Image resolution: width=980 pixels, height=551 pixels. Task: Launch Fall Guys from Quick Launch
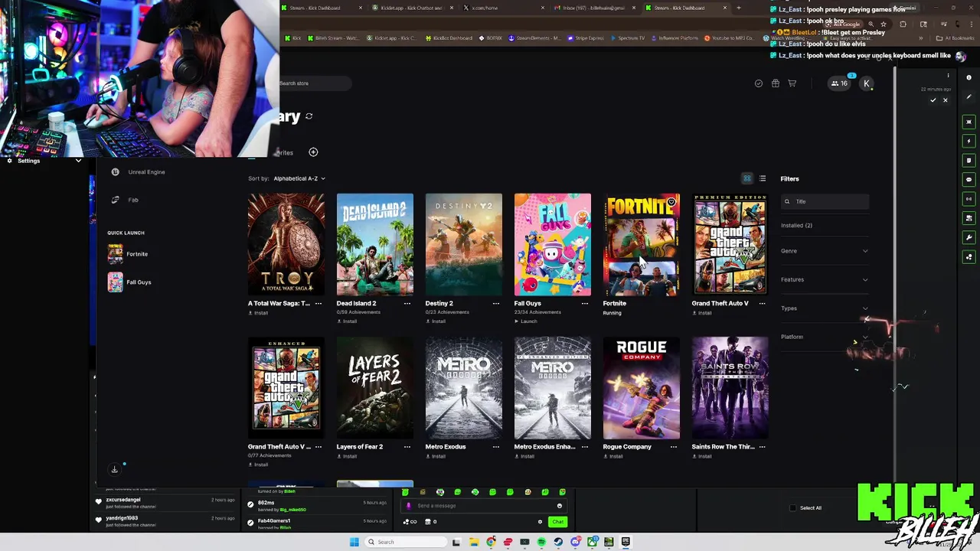point(130,282)
